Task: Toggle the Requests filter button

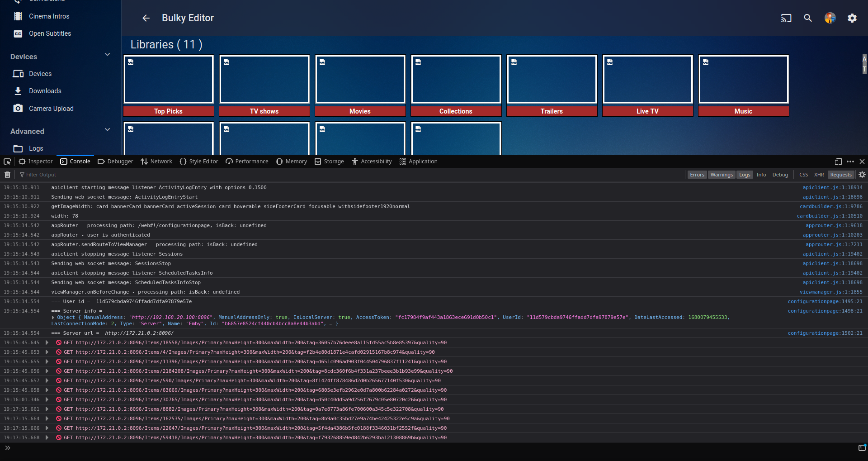Action: pos(840,175)
